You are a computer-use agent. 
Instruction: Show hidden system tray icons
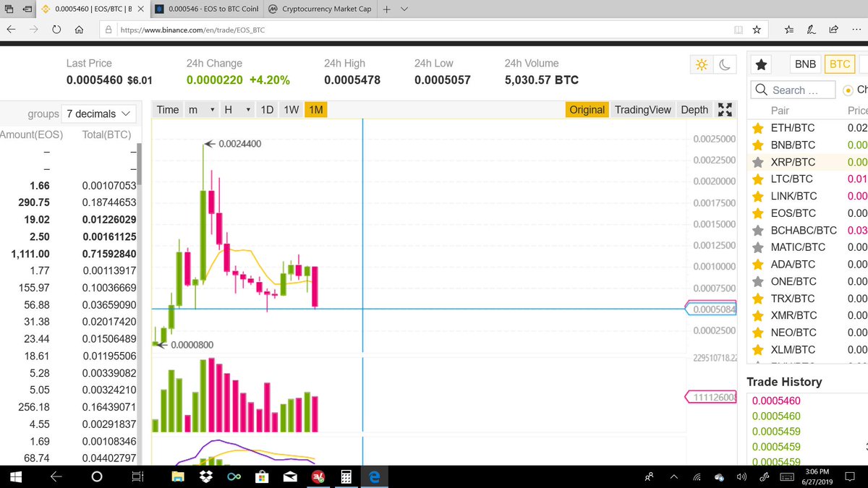(x=674, y=477)
